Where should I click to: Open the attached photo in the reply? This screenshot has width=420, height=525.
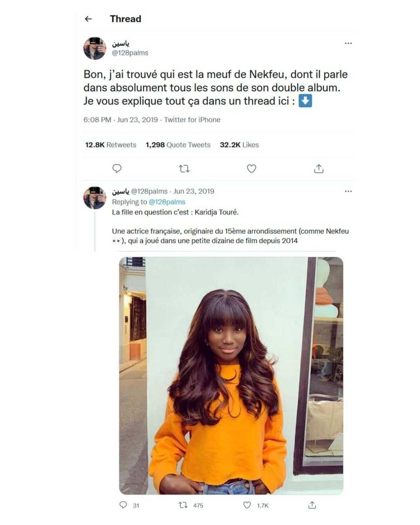point(231,375)
